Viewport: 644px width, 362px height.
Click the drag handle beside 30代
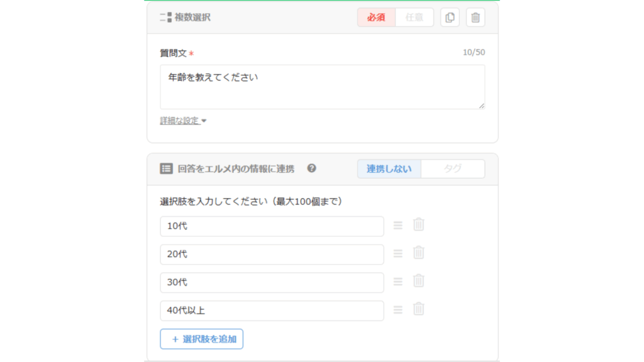(397, 282)
